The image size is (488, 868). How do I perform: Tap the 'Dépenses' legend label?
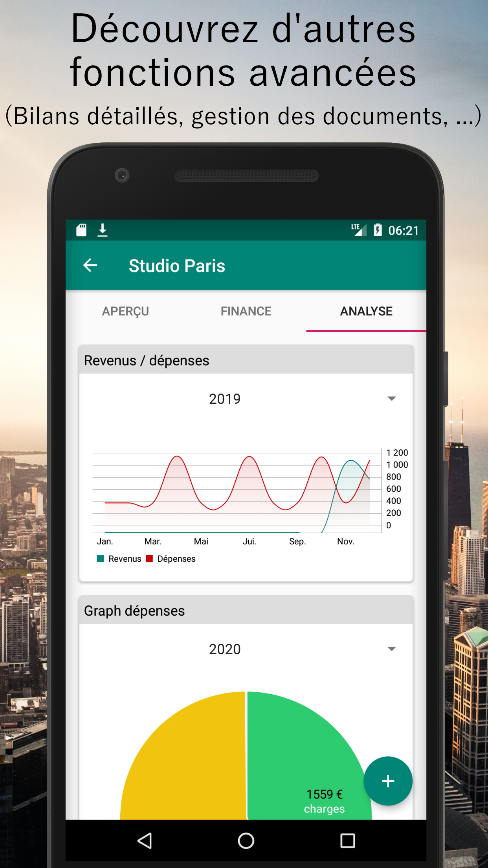[x=176, y=559]
